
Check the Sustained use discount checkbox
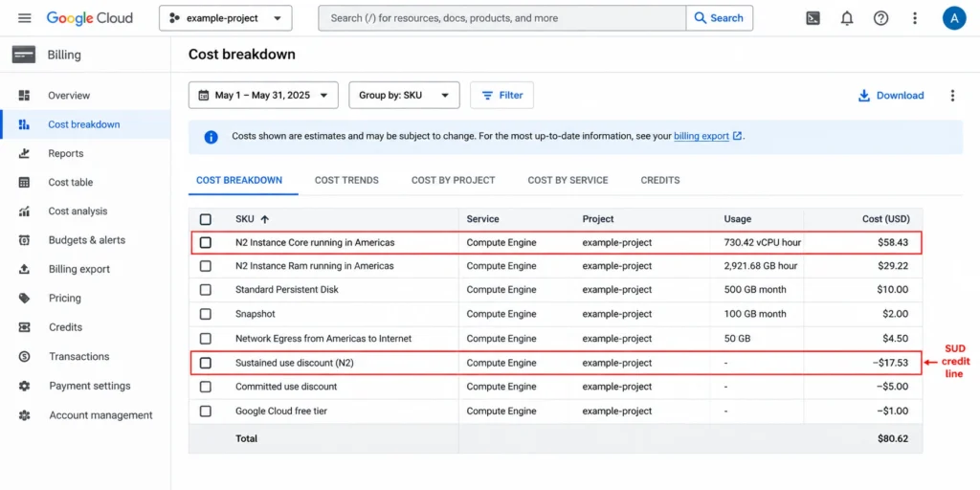[206, 363]
